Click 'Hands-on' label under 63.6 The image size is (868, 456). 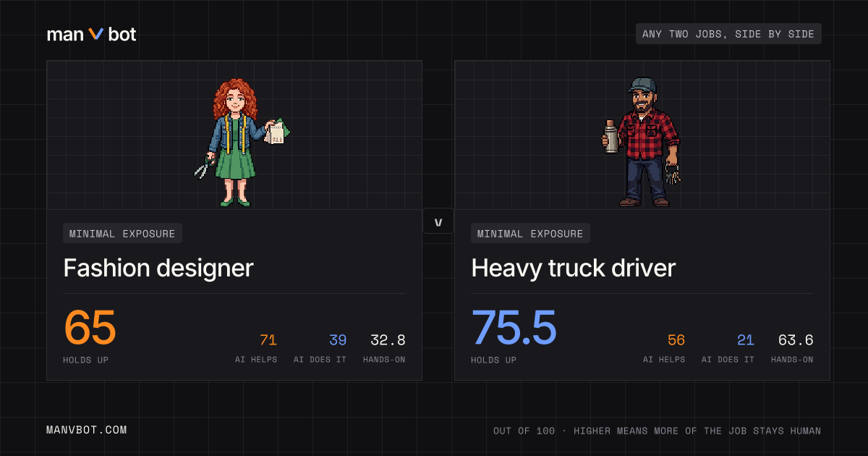(792, 360)
